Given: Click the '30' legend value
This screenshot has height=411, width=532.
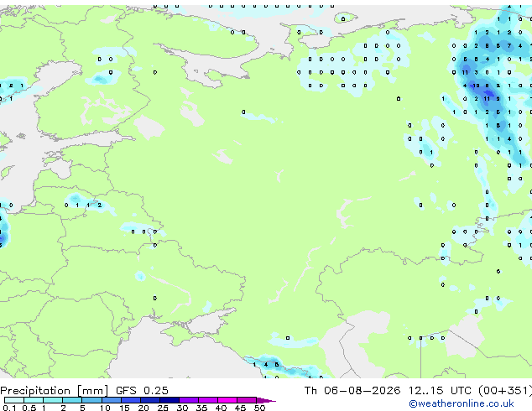Looking at the screenshot, I should pyautogui.click(x=182, y=408).
